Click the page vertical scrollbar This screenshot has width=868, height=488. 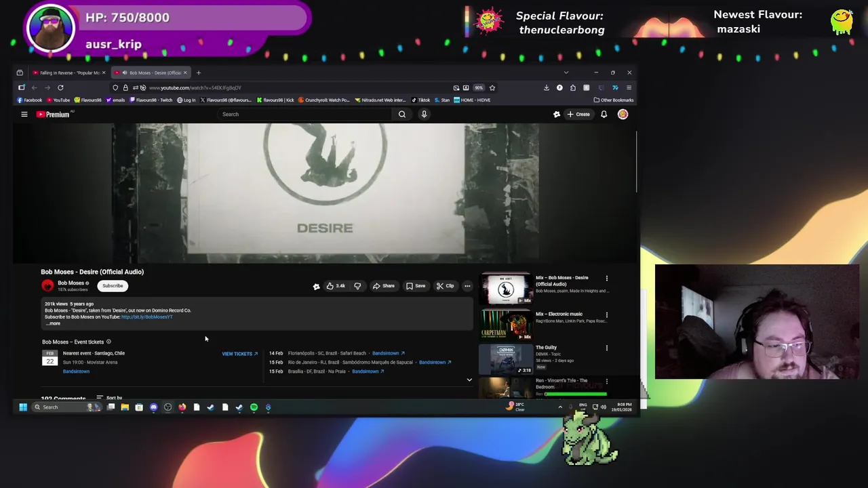(637, 162)
